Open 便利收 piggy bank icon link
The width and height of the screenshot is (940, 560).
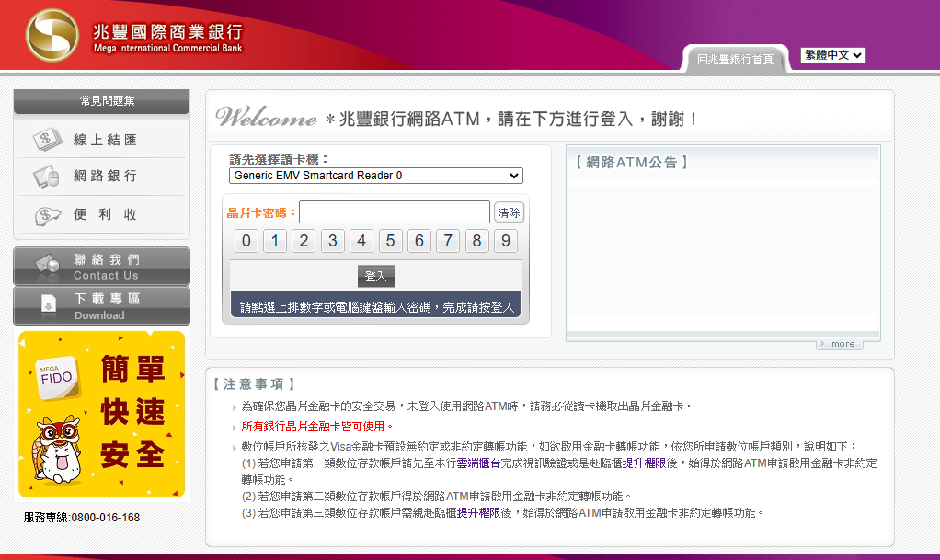[x=101, y=214]
